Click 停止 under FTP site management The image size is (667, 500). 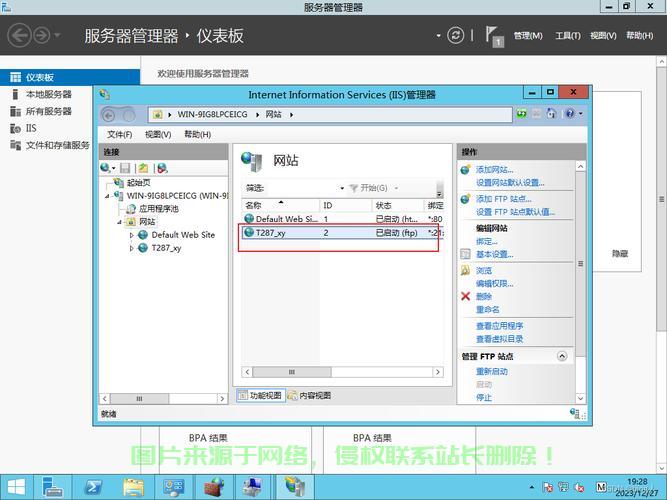[484, 397]
